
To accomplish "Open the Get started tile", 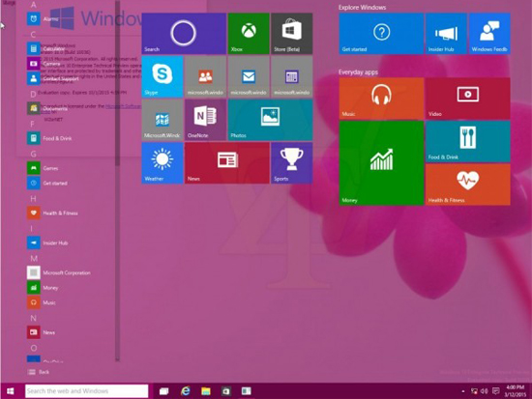I will (381, 34).
